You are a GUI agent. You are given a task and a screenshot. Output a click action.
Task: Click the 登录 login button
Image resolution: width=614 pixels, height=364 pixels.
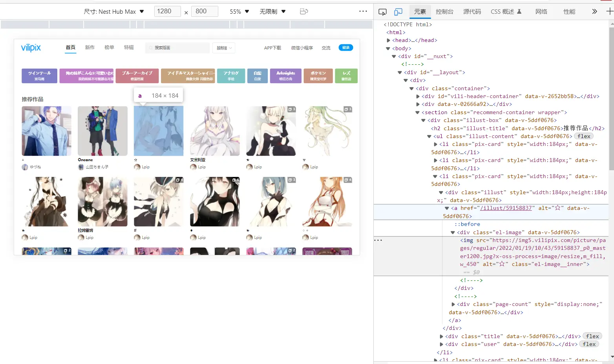coord(346,47)
